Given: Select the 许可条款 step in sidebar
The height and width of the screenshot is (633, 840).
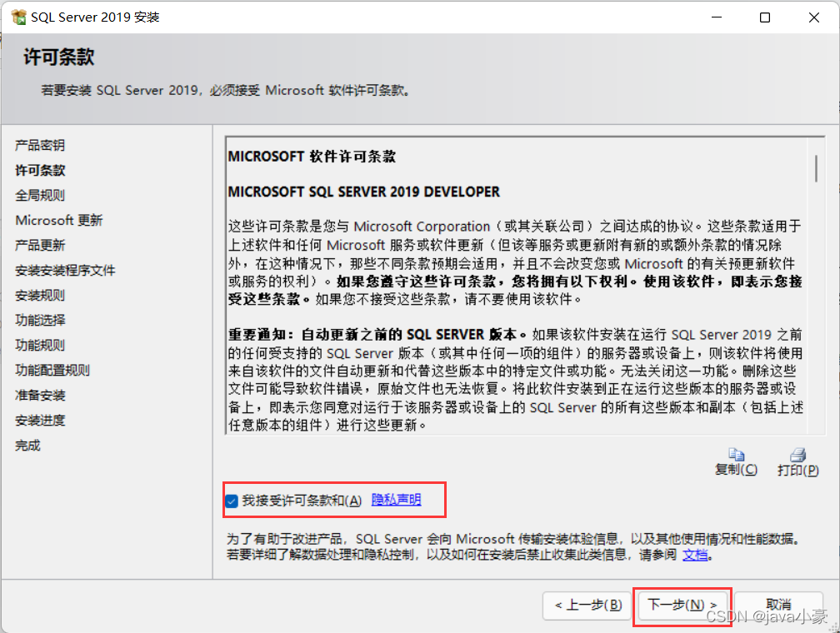Looking at the screenshot, I should pos(40,170).
